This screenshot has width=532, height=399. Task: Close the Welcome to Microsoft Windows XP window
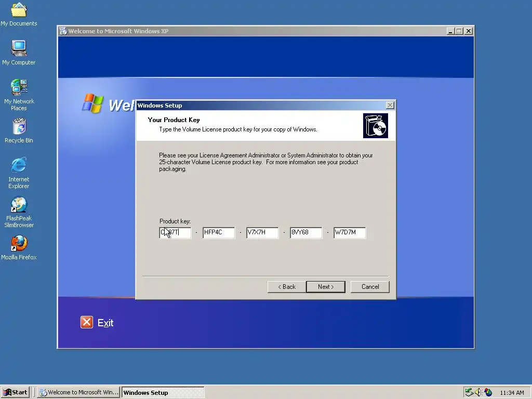coord(469,31)
